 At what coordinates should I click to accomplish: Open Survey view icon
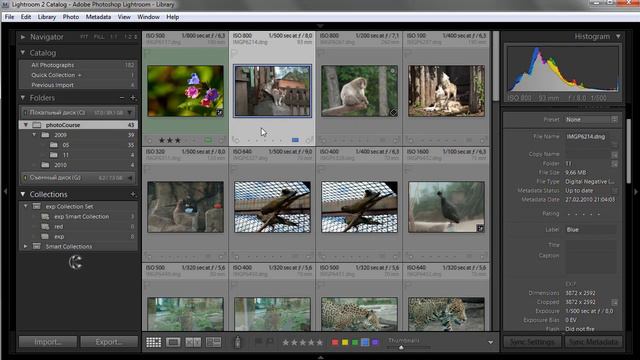coord(213,342)
